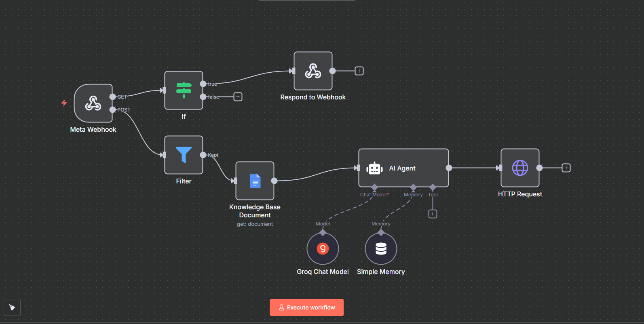This screenshot has height=324, width=644.
Task: Open the Groq Chat Model node
Action: (323, 248)
